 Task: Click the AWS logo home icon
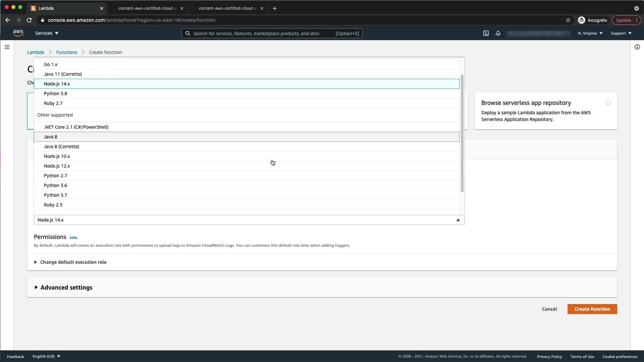pos(18,33)
